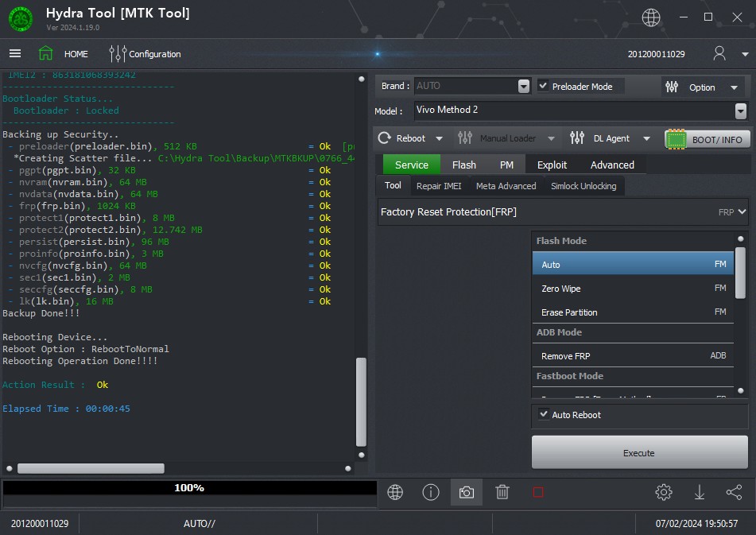The image size is (756, 535).
Task: Open the info icon in bottom toolbar
Action: 431,492
